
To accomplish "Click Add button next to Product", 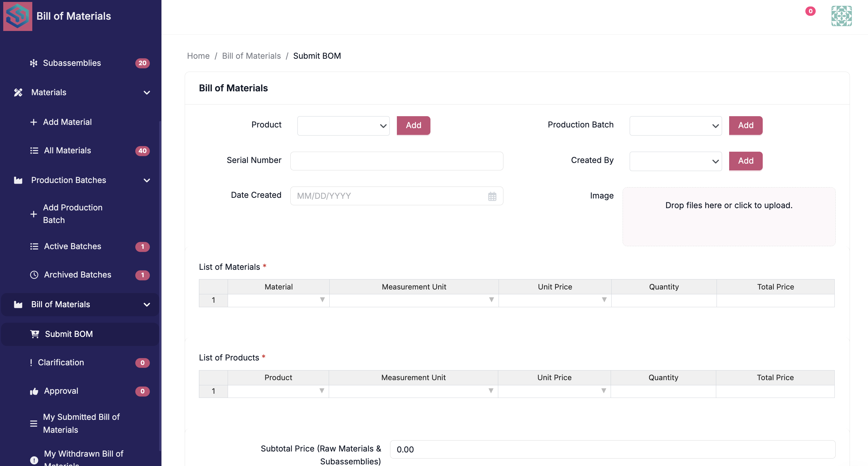I will click(413, 125).
